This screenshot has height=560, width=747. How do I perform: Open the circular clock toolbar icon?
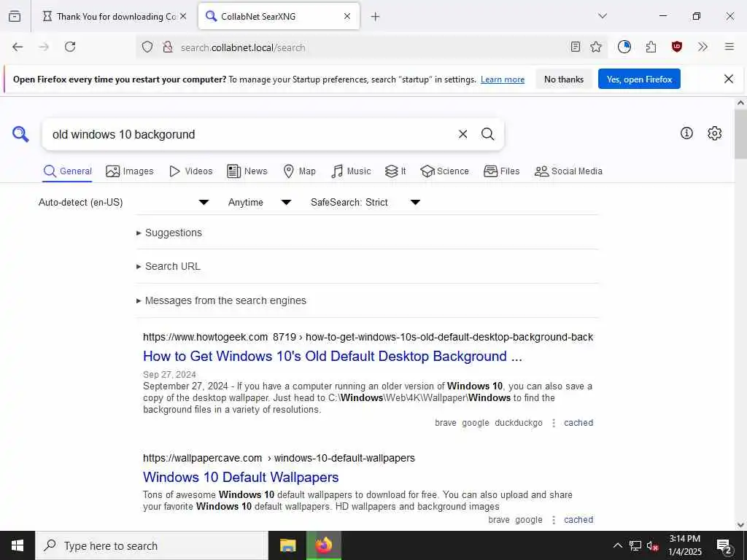624,47
